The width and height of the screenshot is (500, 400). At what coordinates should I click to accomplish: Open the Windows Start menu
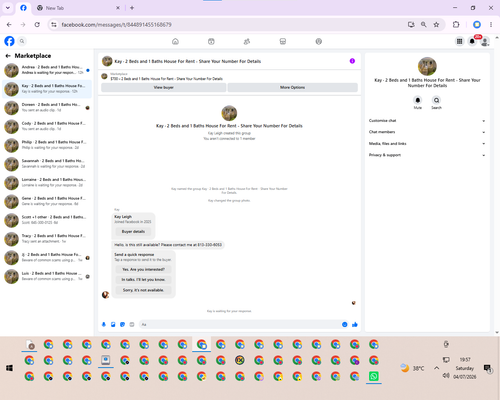(9, 368)
